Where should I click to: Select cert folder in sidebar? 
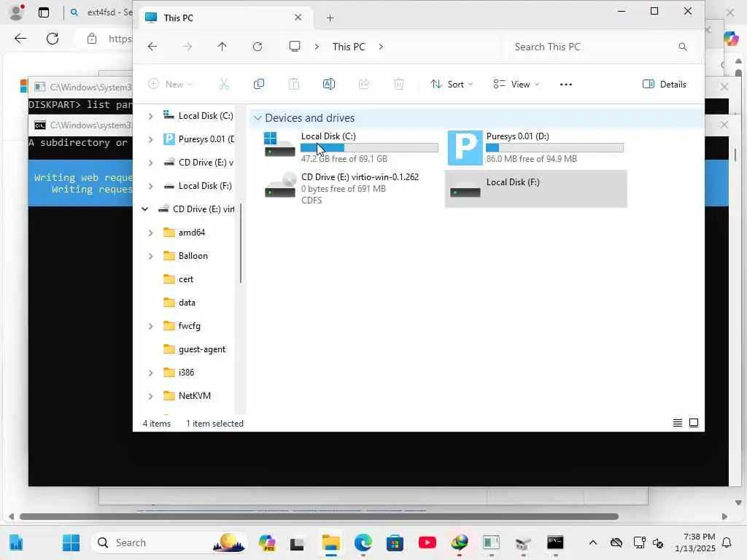point(186,279)
